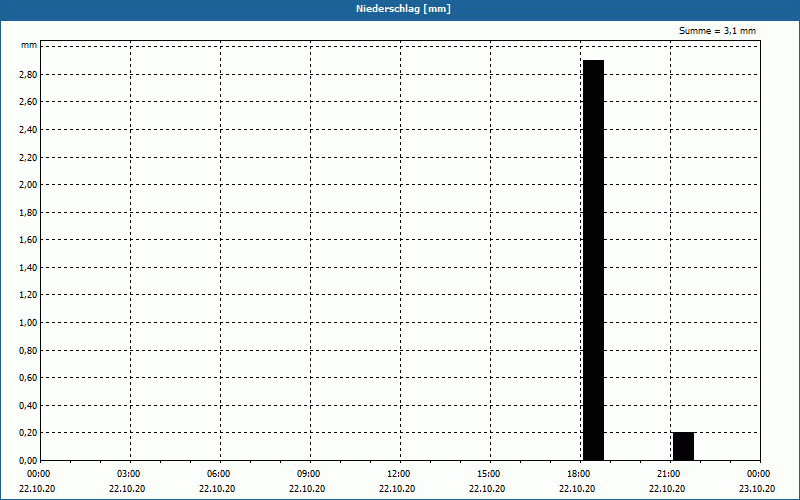
Task: Select the 1,60 y-axis value
Action: (28, 240)
